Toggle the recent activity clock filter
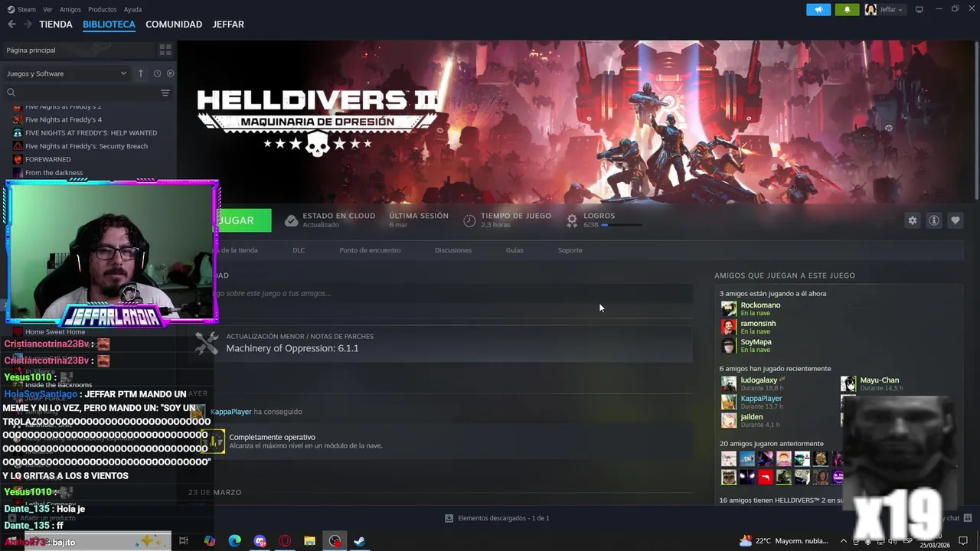The width and height of the screenshot is (980, 551). (157, 73)
